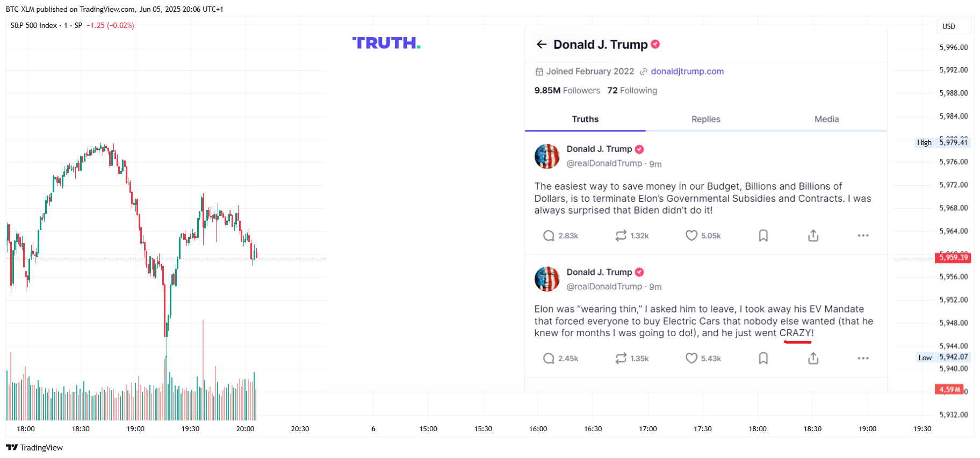Reply to the post with 2.45k comments
This screenshot has width=980, height=458.
pyautogui.click(x=548, y=358)
